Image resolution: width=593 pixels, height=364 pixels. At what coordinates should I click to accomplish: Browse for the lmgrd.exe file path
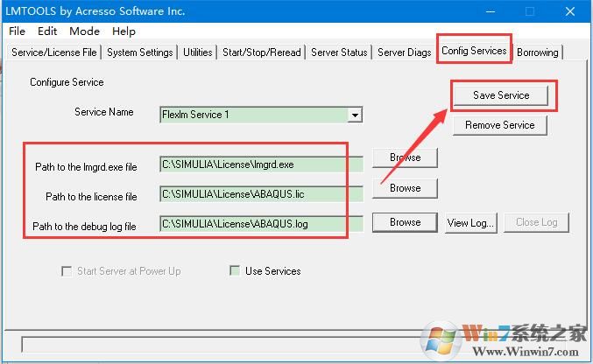(405, 157)
